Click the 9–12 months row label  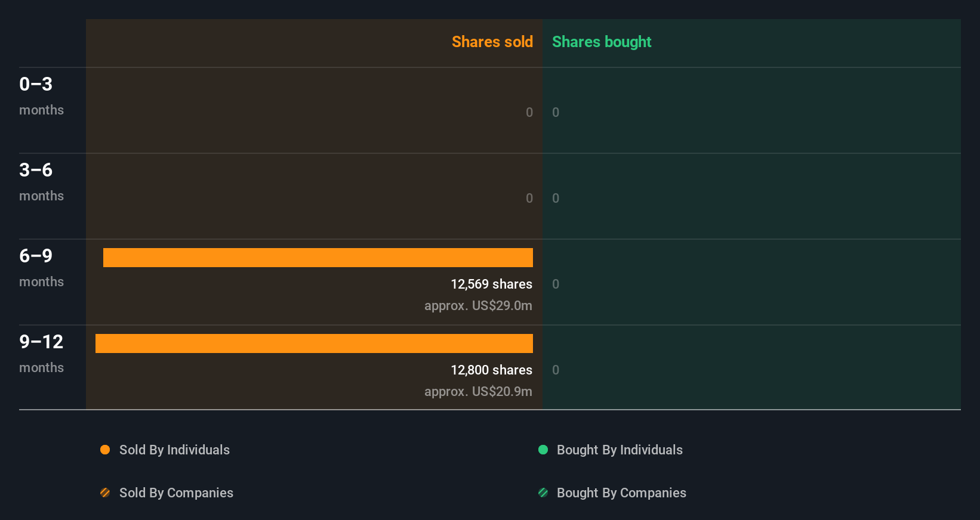point(41,354)
